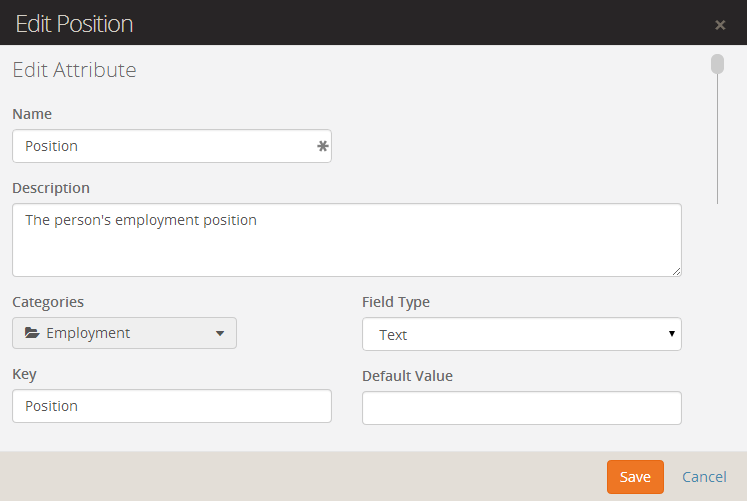Screen dimensions: 747x501
Task: Open the Employment categories dropdown
Action: [x=124, y=333]
